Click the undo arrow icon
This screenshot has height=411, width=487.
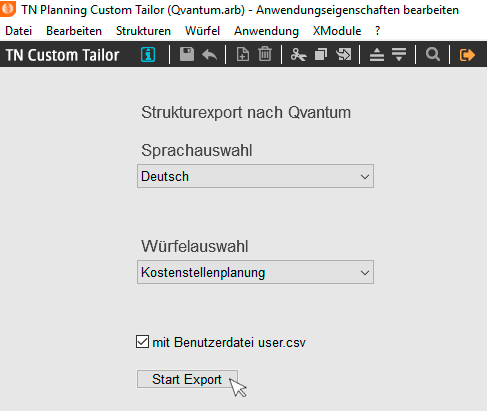pyautogui.click(x=209, y=54)
